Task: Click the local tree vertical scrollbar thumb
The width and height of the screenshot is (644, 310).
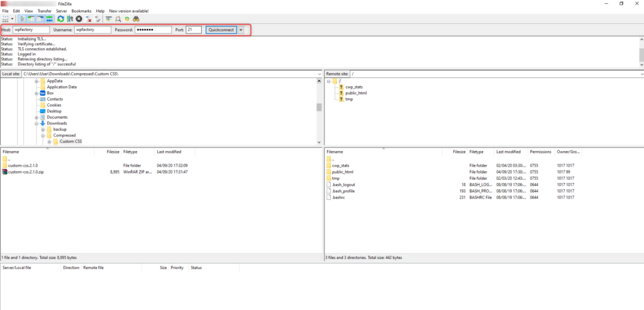Action: (319, 107)
